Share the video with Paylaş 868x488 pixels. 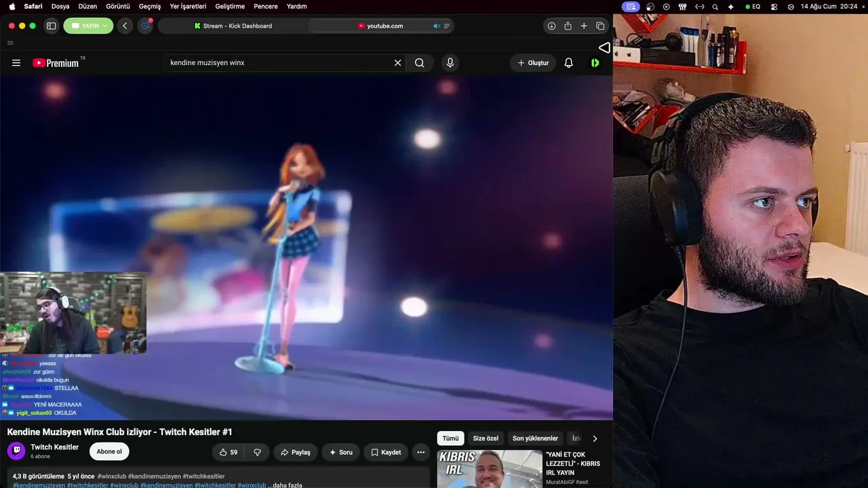click(x=296, y=452)
